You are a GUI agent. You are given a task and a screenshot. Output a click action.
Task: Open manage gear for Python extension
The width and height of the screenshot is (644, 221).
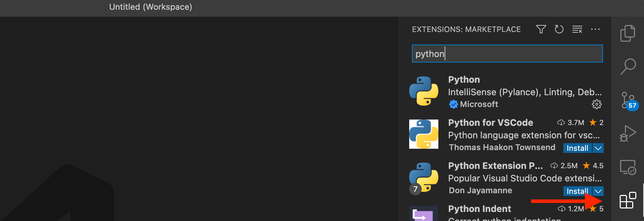tap(597, 104)
